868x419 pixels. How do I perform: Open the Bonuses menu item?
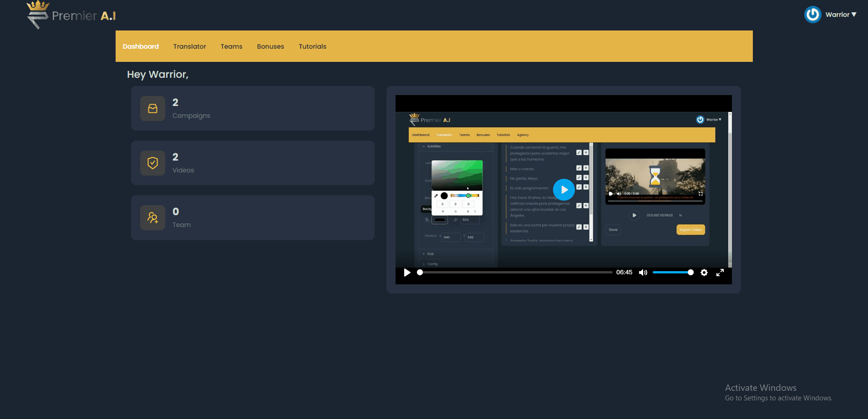(x=270, y=46)
